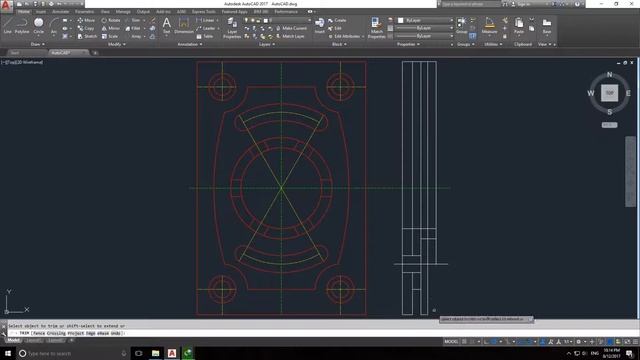Select the Dimension tool
This screenshot has height=360, width=640.
tap(184, 25)
